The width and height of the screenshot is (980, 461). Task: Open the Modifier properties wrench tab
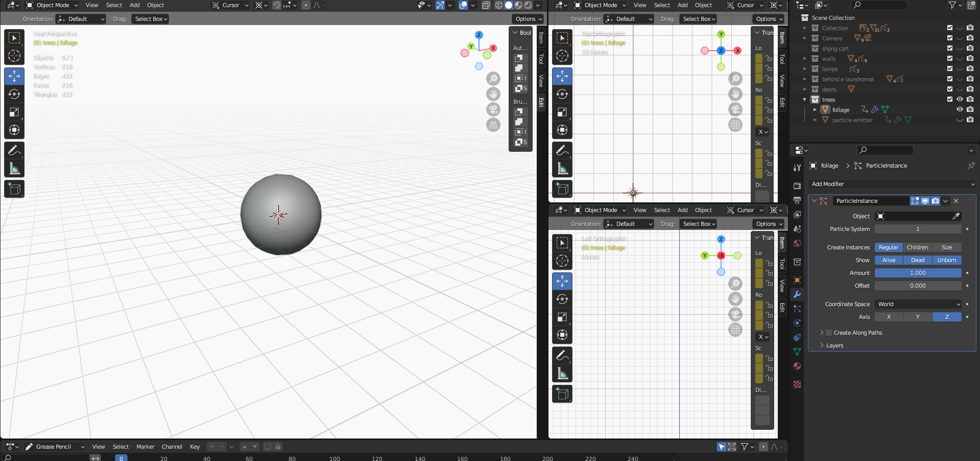tap(797, 294)
